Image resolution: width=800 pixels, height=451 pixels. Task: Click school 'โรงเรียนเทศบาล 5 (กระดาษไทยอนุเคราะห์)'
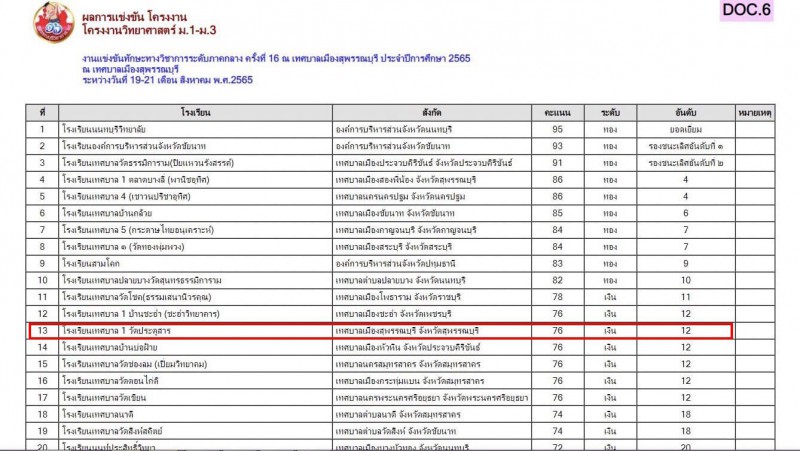(138, 230)
